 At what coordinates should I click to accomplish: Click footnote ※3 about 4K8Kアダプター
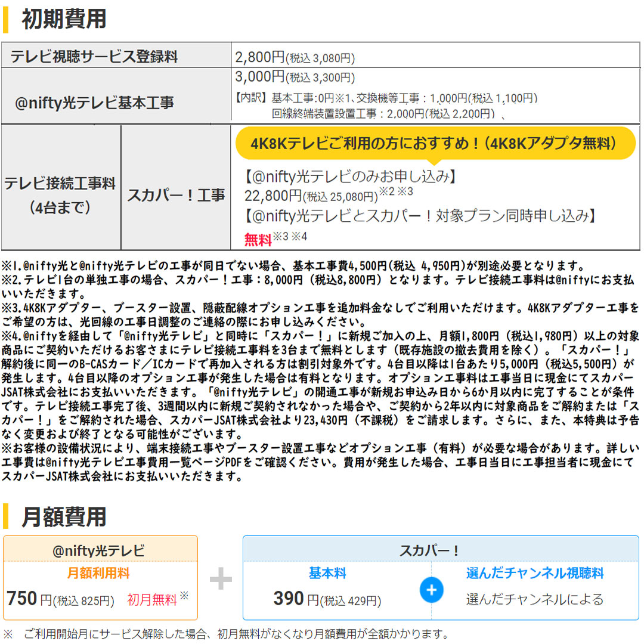click(320, 315)
